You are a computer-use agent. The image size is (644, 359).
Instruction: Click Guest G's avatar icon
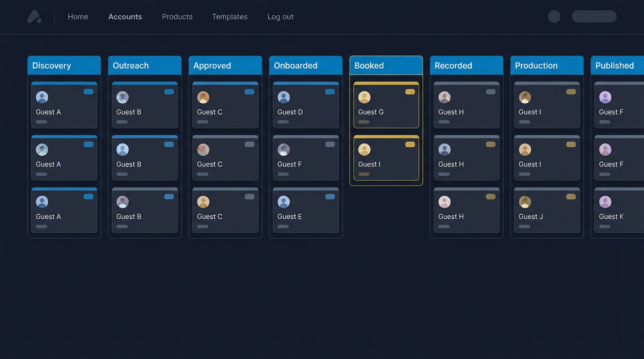[364, 97]
